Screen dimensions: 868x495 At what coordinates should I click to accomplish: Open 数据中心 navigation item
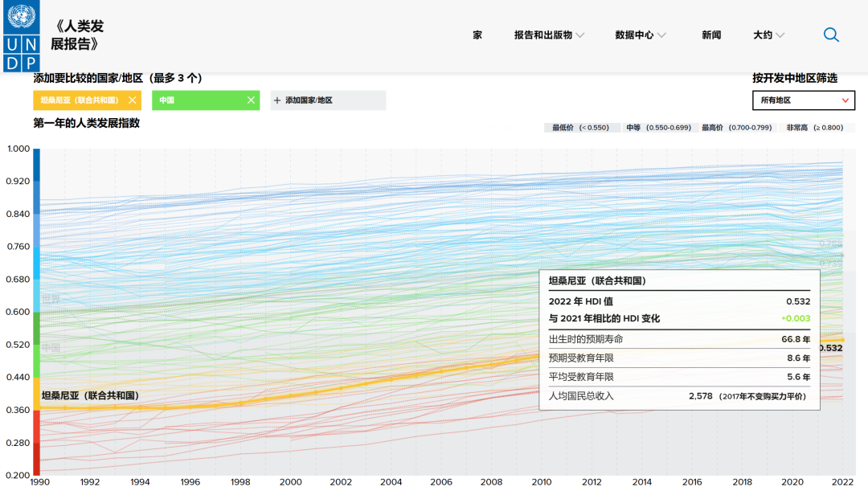(x=634, y=35)
